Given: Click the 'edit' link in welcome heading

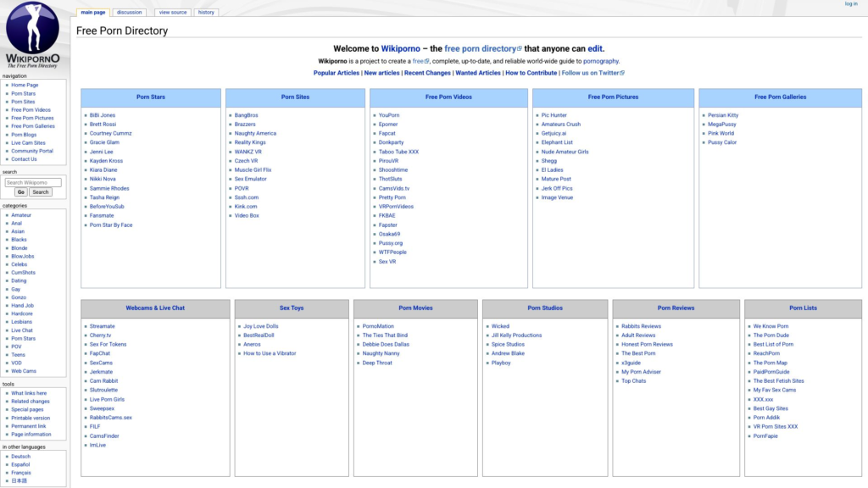Looking at the screenshot, I should [594, 48].
